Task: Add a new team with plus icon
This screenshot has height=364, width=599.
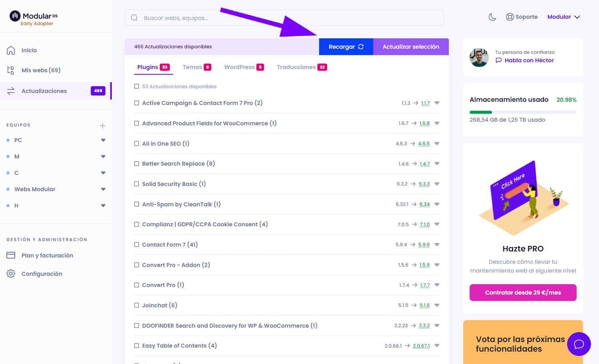Action: coord(103,126)
